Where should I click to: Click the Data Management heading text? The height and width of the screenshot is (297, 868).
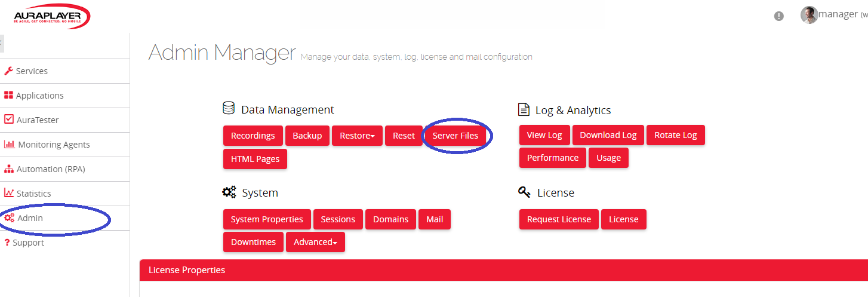(x=288, y=110)
